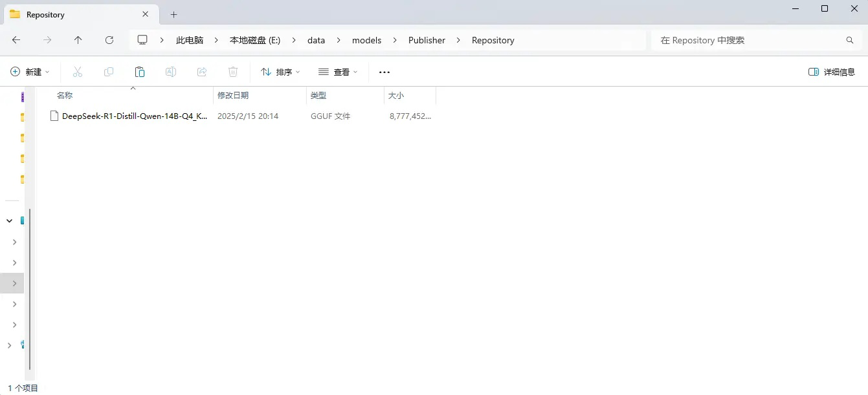Select 本地磁盘 (E:) in the breadcrumb
Screen dimensions: 868x395
255,40
